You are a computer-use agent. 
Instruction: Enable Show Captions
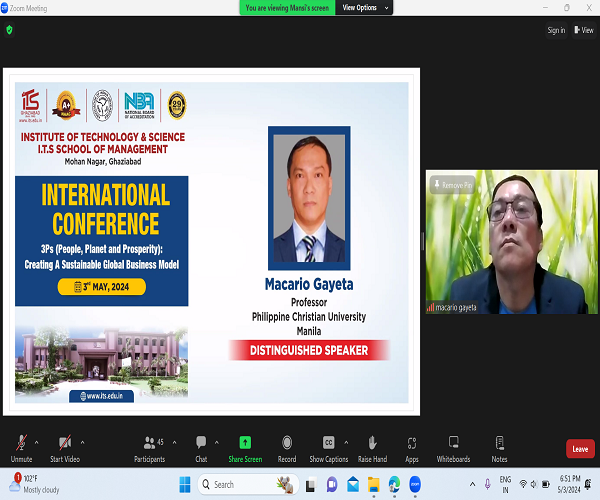(329, 449)
